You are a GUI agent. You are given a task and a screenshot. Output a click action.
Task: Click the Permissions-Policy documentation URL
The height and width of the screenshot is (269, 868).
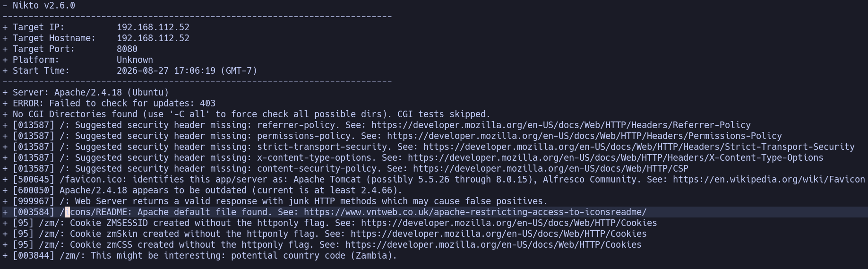click(x=584, y=136)
